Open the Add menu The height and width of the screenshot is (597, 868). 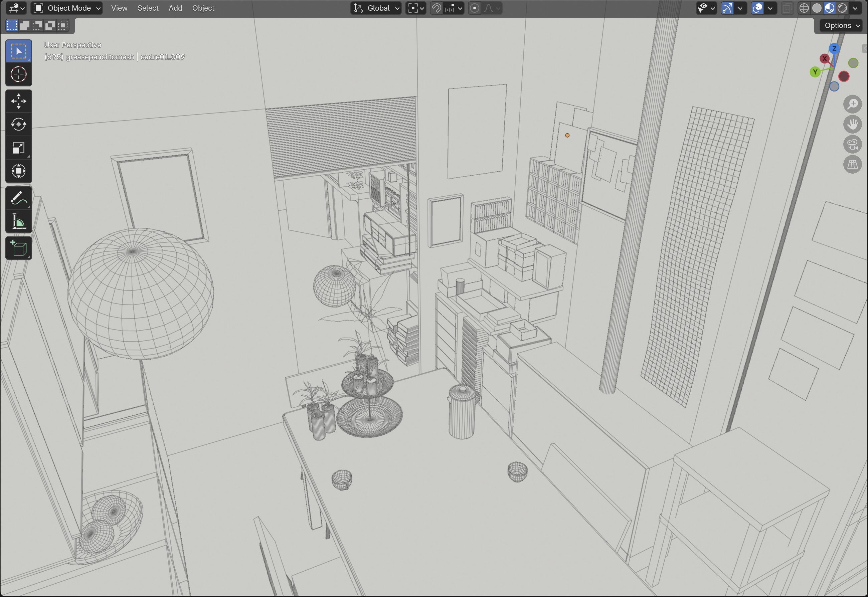click(175, 8)
